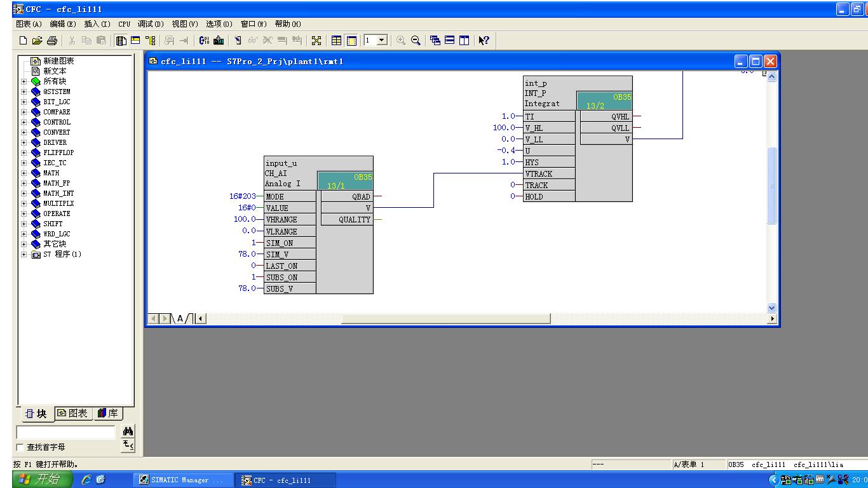Click the chart horizontal scrollbar thumb
Image resolution: width=868 pixels, height=488 pixels.
click(x=445, y=318)
